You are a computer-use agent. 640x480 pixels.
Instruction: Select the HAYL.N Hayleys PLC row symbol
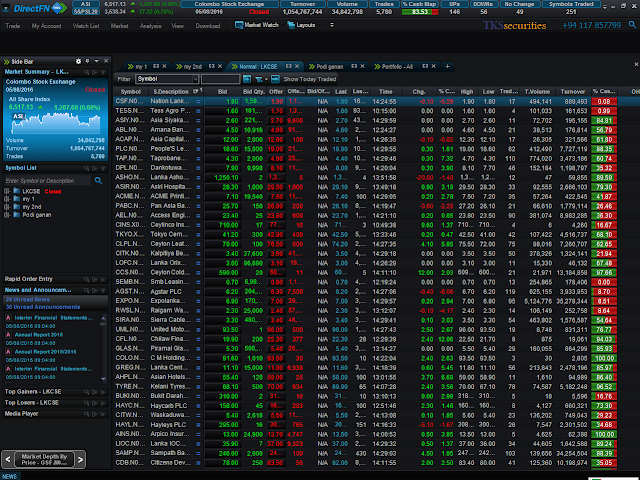(130, 424)
